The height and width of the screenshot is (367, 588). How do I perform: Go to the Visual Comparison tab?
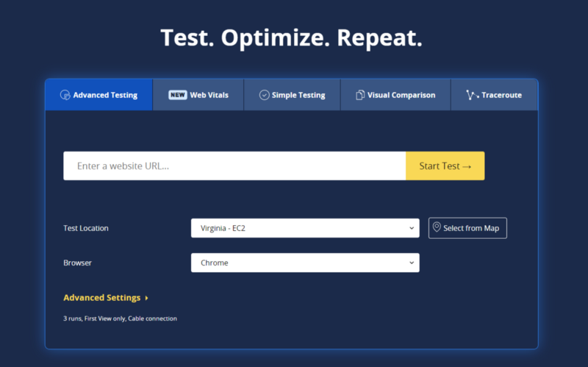[x=395, y=95]
